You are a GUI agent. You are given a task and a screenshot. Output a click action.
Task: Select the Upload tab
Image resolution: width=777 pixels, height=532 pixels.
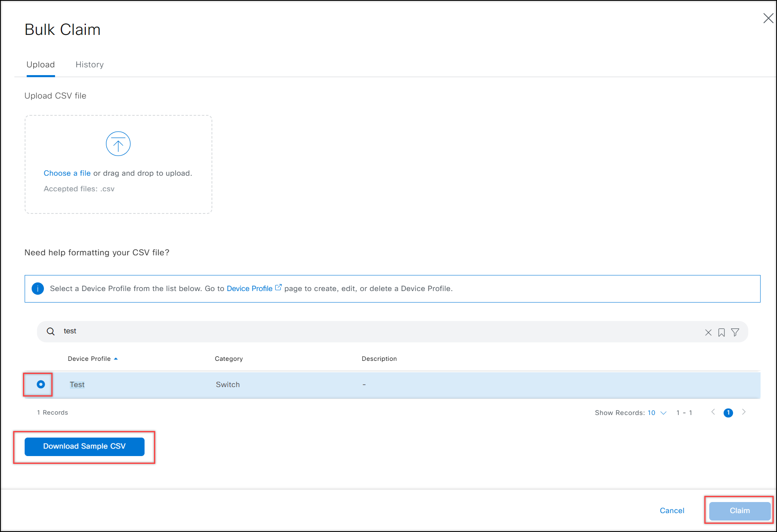[x=41, y=64]
